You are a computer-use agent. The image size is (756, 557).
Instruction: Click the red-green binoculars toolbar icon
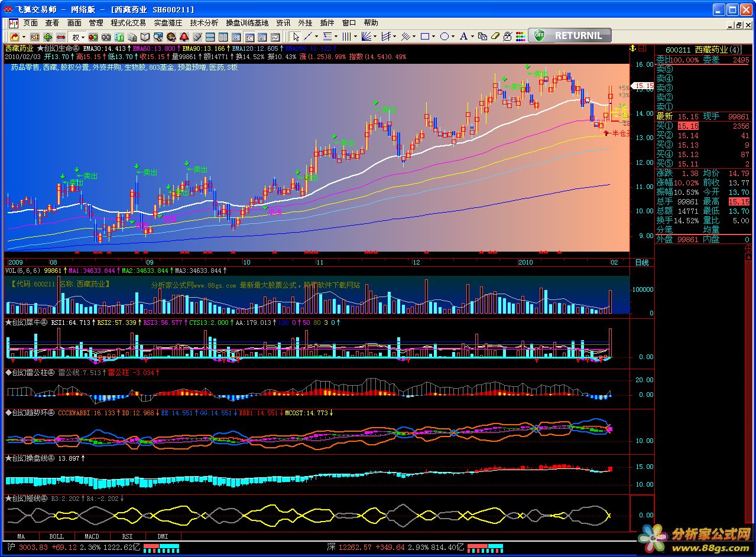click(x=93, y=37)
